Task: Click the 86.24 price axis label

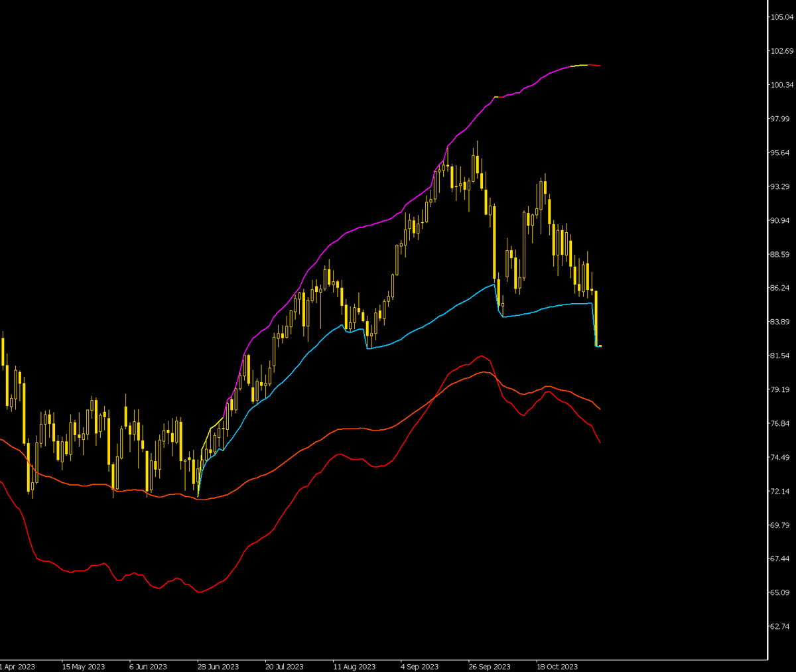Action: click(780, 288)
